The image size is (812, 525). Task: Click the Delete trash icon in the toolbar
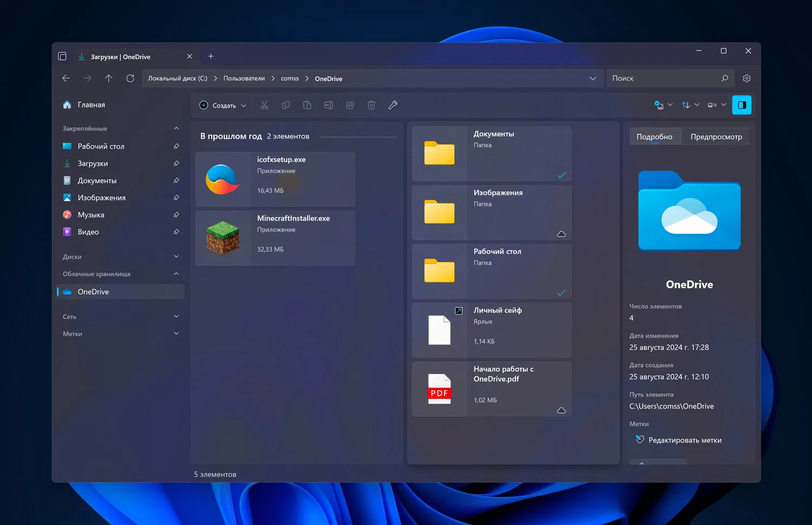[x=371, y=106]
